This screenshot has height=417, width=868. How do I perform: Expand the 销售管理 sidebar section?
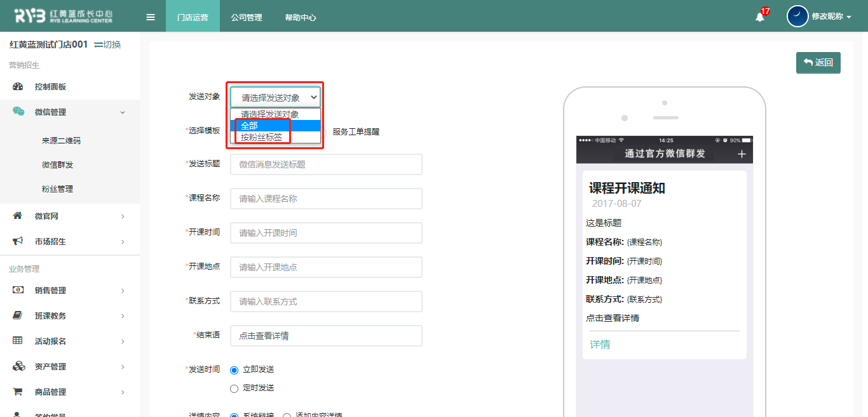(x=69, y=290)
